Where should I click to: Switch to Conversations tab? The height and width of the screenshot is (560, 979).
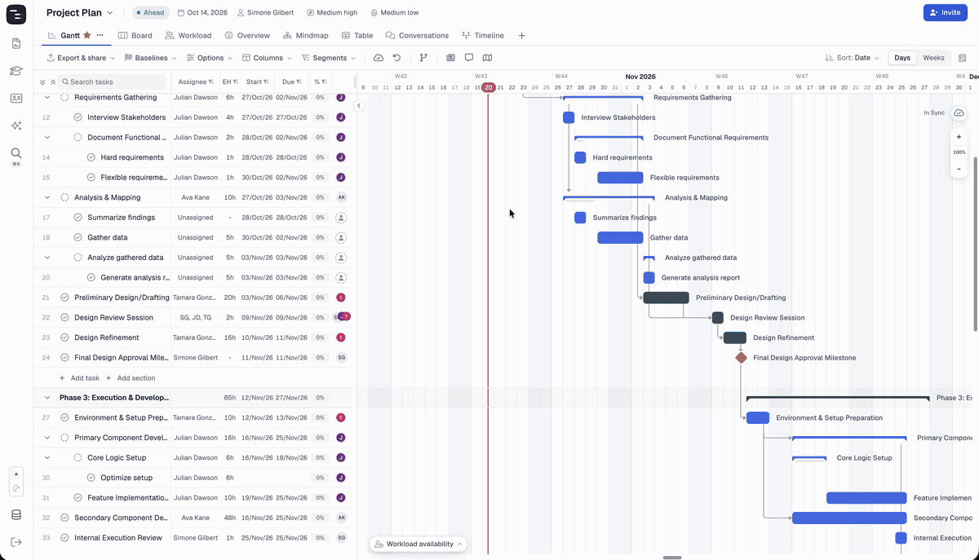(418, 36)
